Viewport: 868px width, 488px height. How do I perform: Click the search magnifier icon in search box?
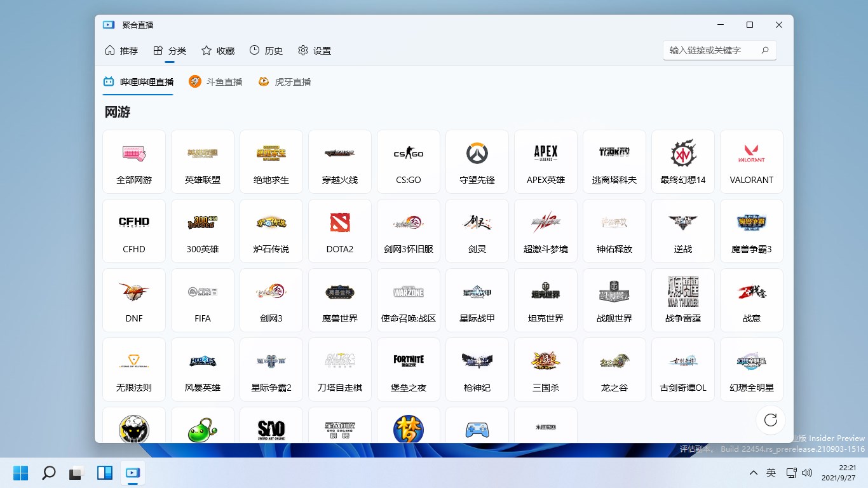pos(765,50)
